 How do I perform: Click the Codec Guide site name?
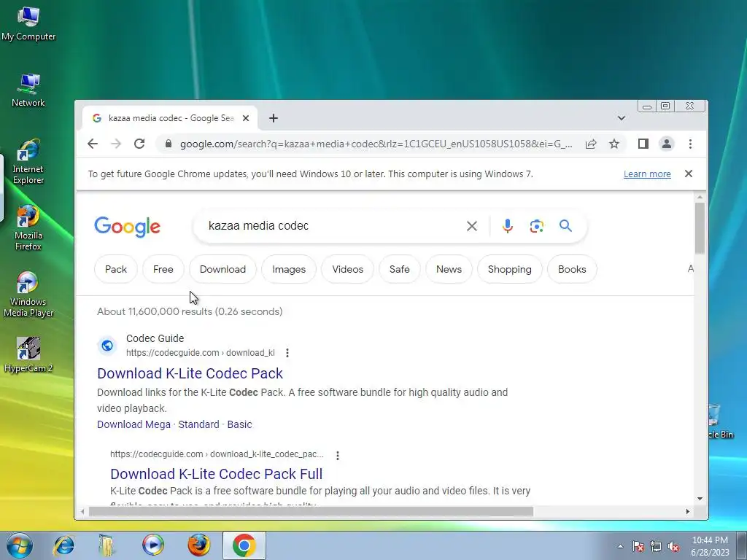pos(155,338)
